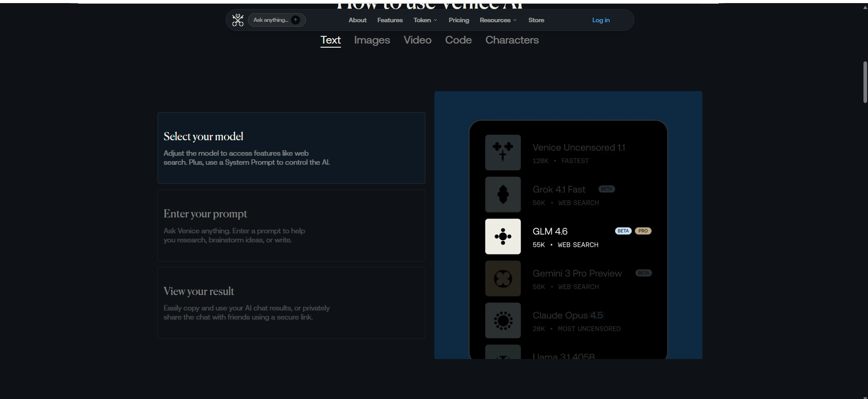Click the Venice keys logo icon
868x399 pixels.
[238, 20]
